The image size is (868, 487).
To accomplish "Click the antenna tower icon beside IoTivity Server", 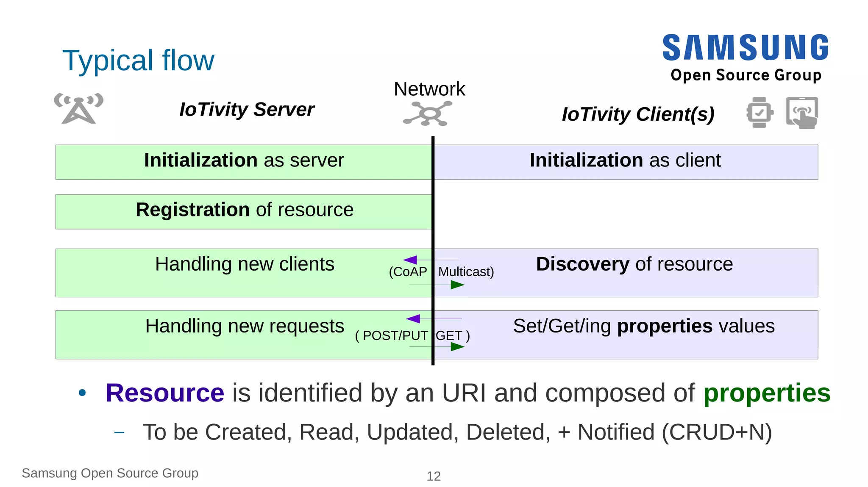I will (x=79, y=108).
